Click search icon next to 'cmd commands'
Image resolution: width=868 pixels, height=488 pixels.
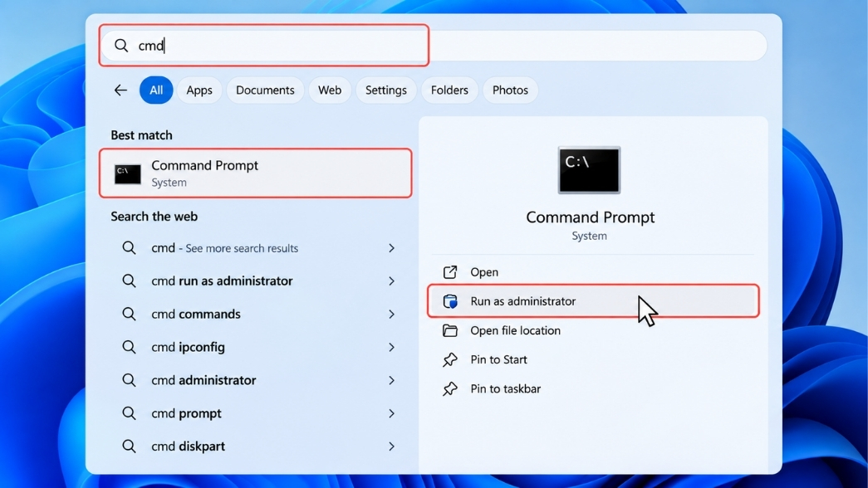coord(129,315)
